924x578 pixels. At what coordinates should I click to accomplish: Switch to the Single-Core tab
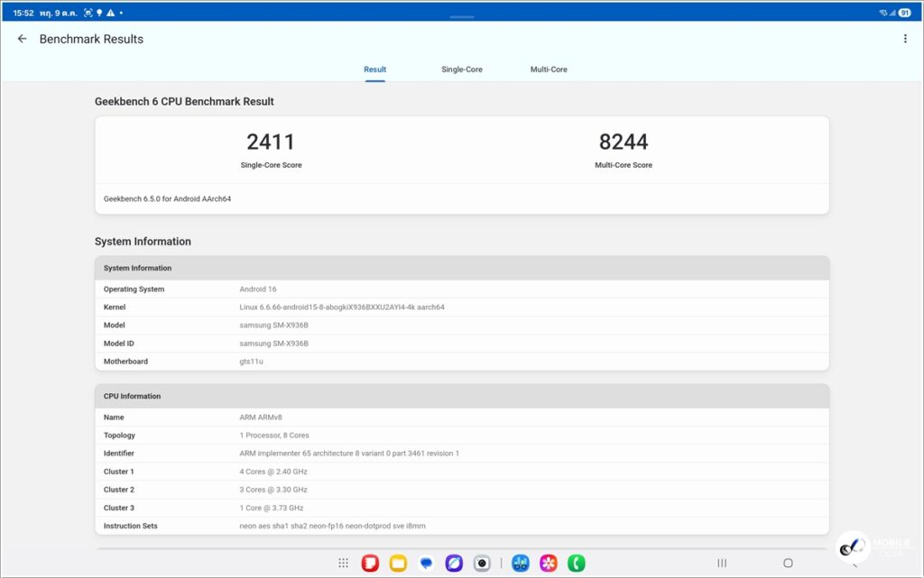[x=462, y=69]
